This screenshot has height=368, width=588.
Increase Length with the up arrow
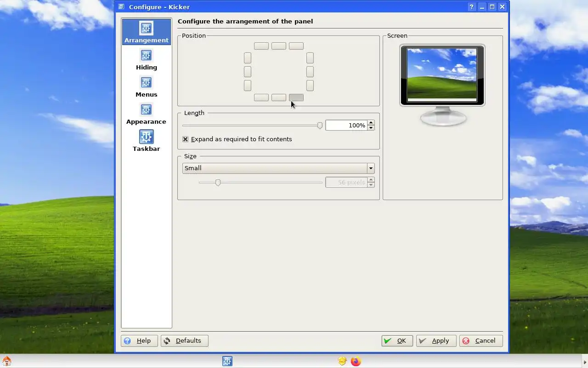point(371,123)
